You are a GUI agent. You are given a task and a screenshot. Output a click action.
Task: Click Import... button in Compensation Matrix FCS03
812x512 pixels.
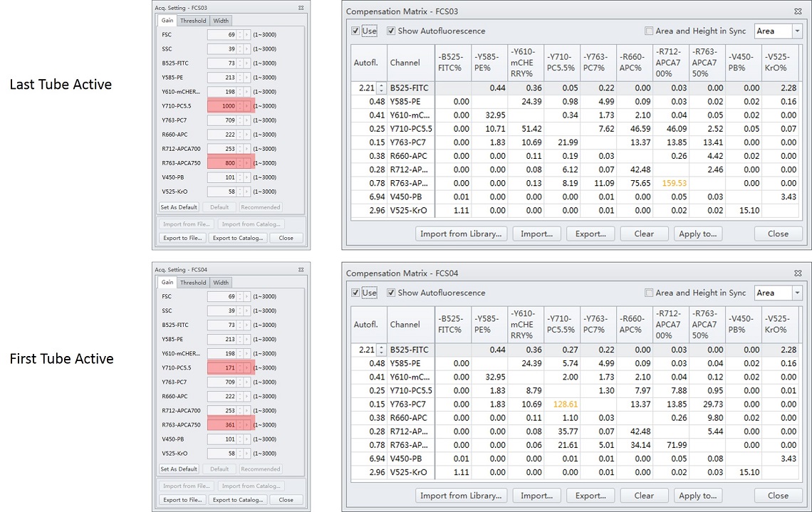coord(536,234)
